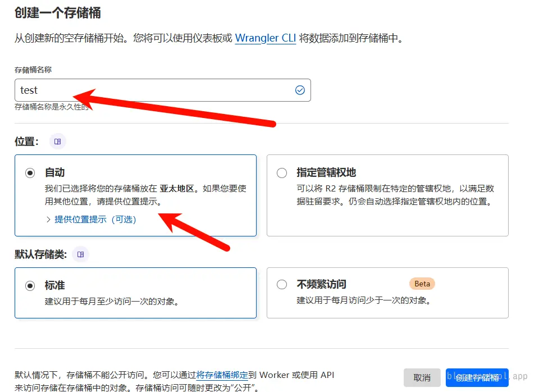The width and height of the screenshot is (539, 392).
Task: Click the 存储桶名称 field label
Action: tap(33, 70)
